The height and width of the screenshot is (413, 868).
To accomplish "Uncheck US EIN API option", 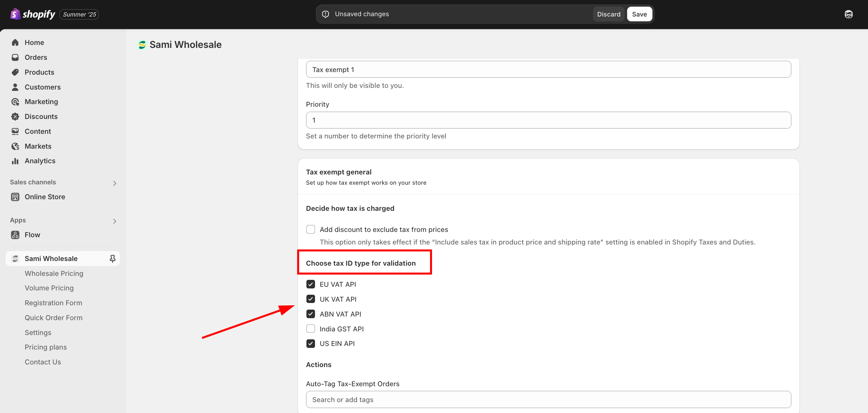I will click(x=311, y=344).
